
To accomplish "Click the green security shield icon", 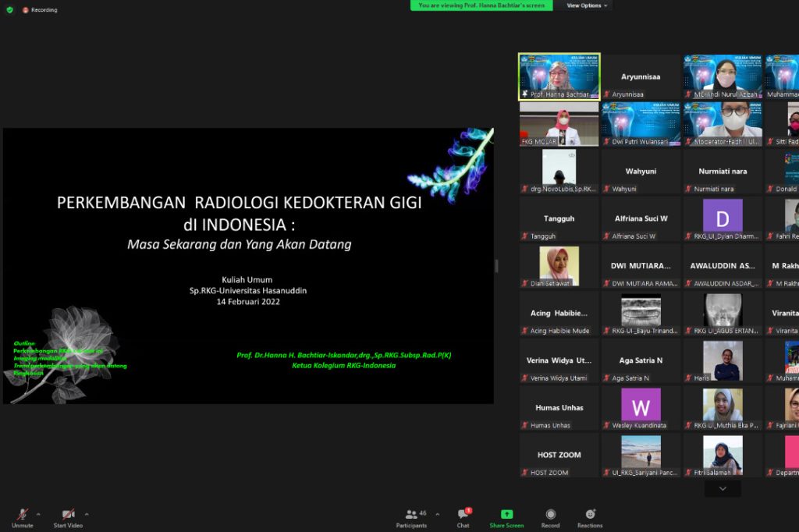I will tap(11, 9).
